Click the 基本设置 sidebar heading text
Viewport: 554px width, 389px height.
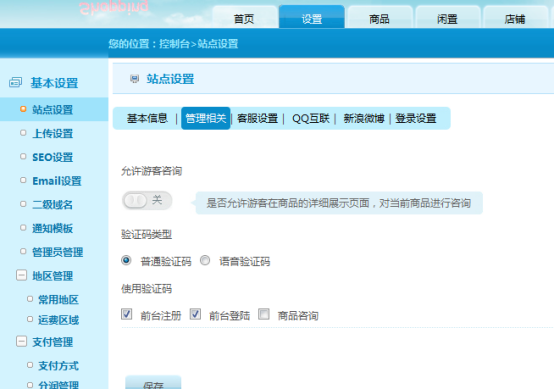54,83
